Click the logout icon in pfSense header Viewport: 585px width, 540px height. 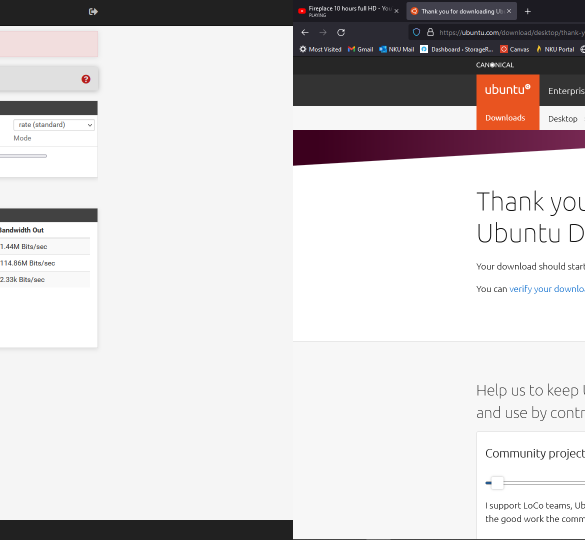click(93, 12)
